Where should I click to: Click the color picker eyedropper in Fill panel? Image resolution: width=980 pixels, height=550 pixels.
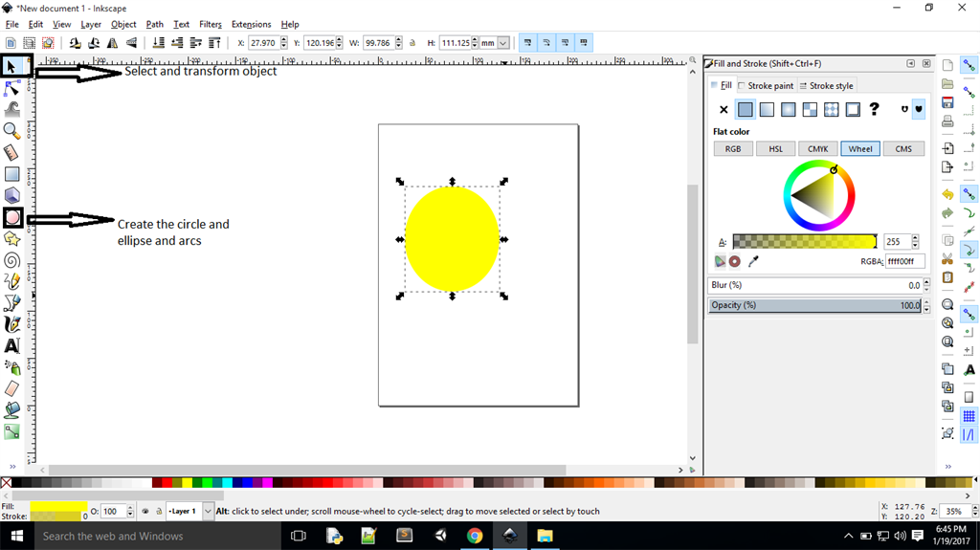pos(753,261)
